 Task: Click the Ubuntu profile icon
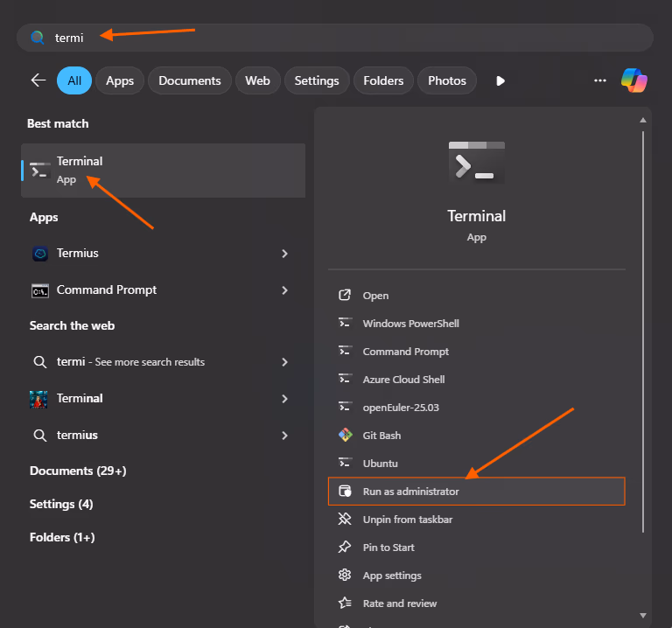(x=345, y=463)
